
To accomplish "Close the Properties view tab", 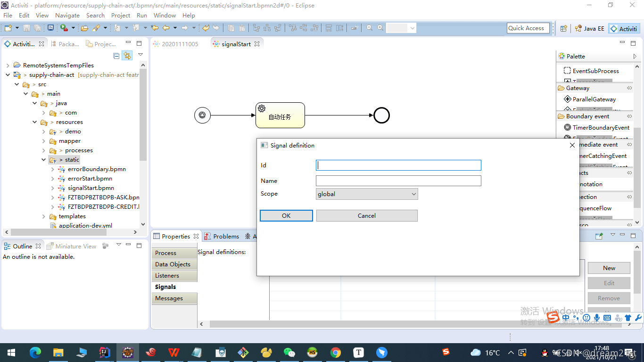I will pyautogui.click(x=196, y=236).
